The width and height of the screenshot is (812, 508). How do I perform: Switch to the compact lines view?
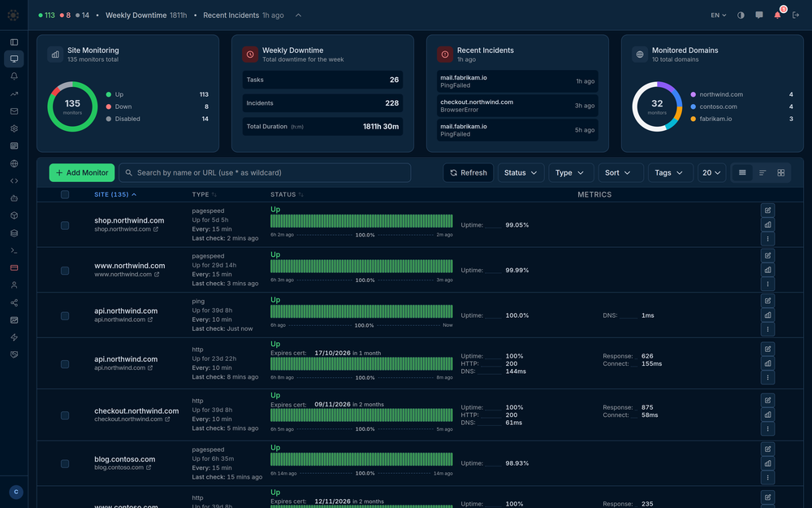[x=762, y=172]
